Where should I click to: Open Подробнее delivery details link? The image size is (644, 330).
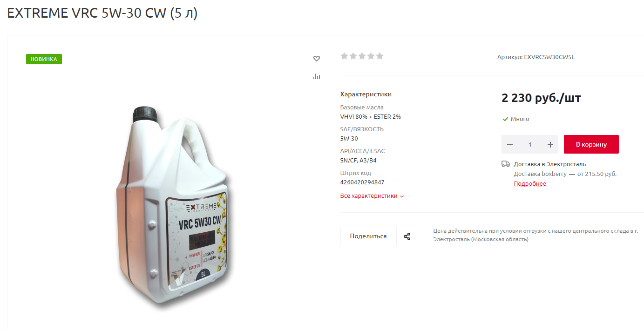(530, 184)
